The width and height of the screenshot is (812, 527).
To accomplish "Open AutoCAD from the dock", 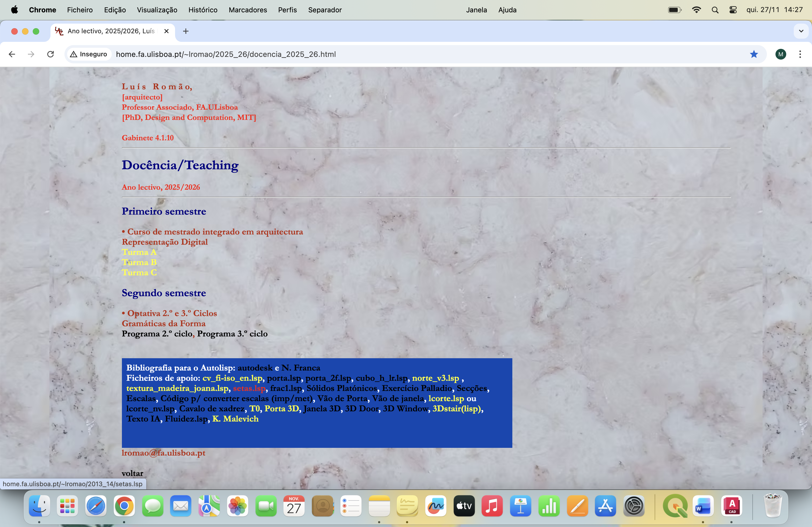I will [x=731, y=506].
